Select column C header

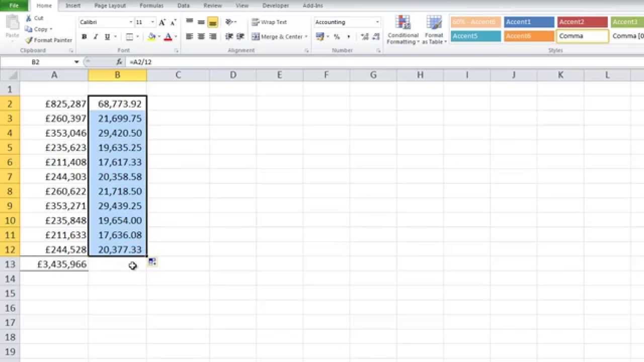[x=178, y=75]
